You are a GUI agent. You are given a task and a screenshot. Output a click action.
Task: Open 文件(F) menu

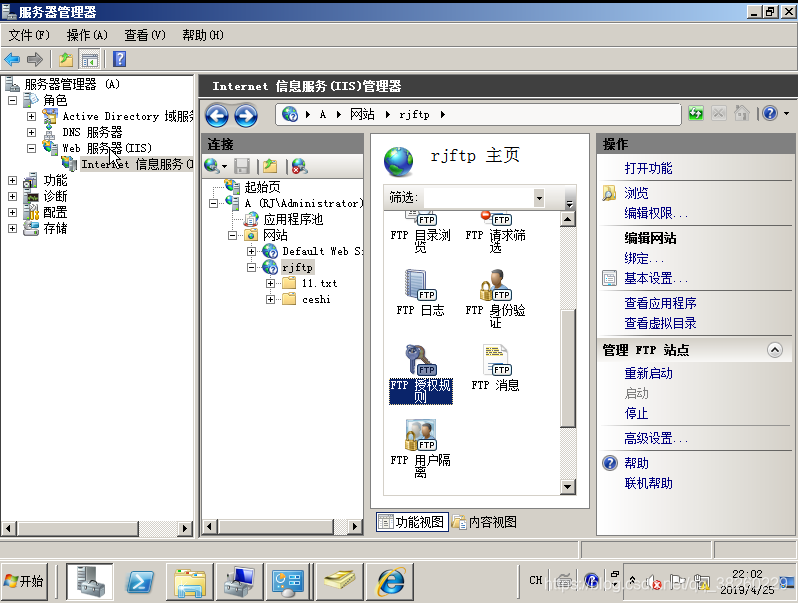click(29, 35)
